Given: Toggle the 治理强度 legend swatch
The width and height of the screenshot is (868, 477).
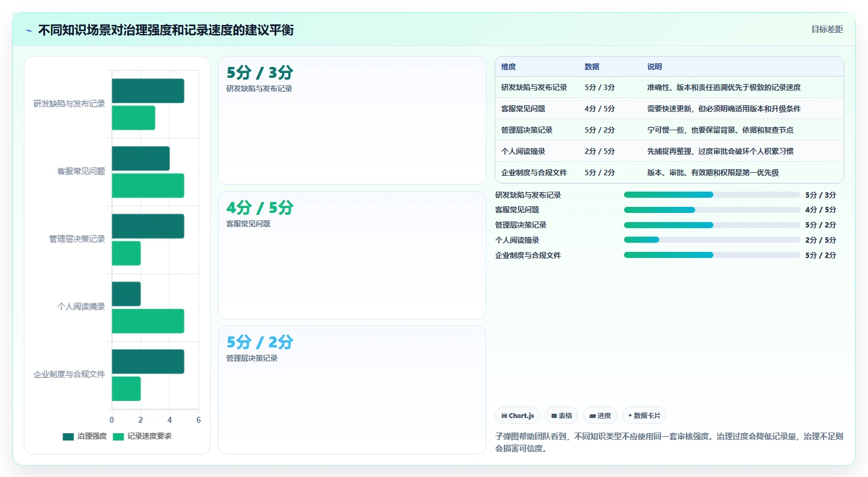Looking at the screenshot, I should [68, 436].
